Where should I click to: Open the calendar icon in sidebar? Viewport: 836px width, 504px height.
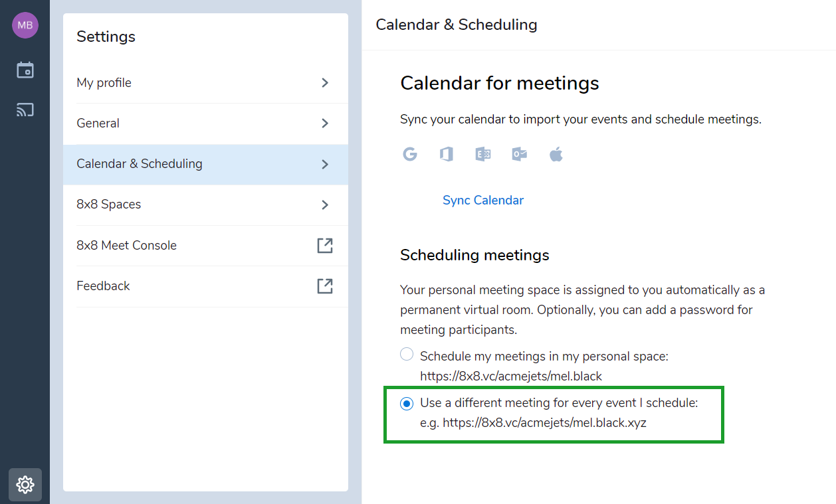pyautogui.click(x=25, y=70)
